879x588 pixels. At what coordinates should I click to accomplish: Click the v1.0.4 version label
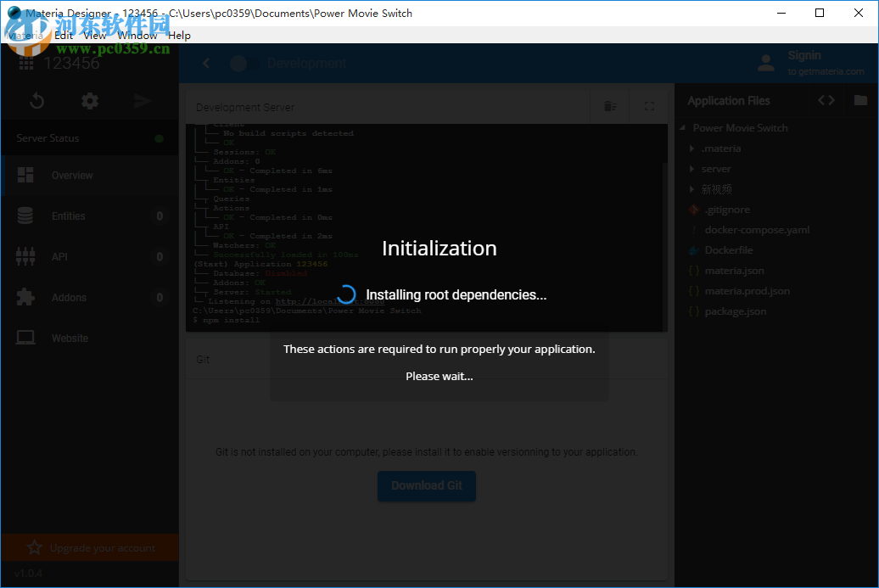[28, 574]
